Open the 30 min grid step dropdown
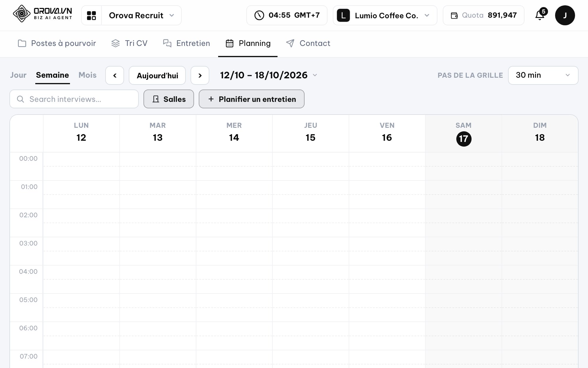The width and height of the screenshot is (588, 368). tap(543, 75)
